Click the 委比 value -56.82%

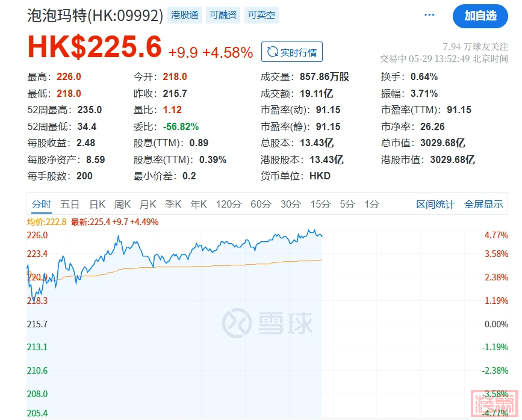point(181,126)
